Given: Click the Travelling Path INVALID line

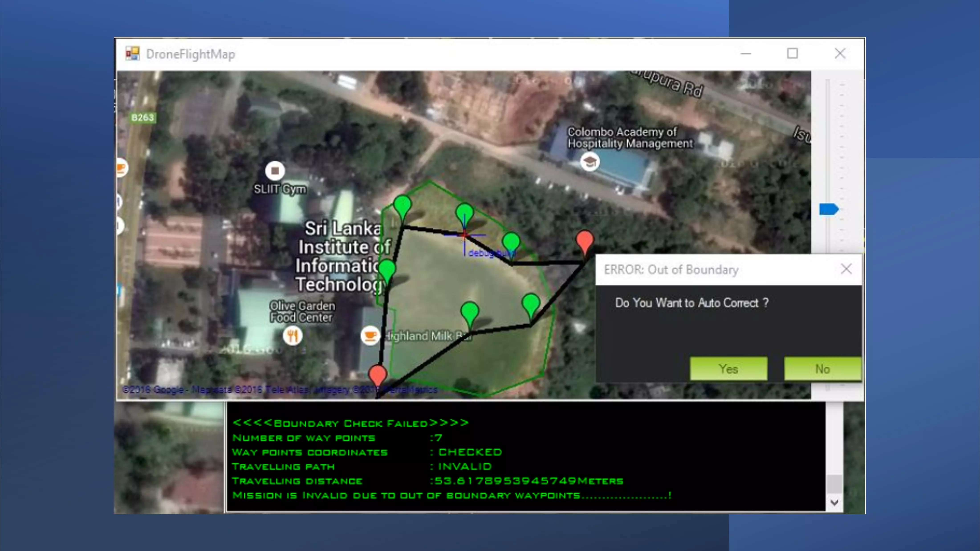Looking at the screenshot, I should click(x=362, y=467).
